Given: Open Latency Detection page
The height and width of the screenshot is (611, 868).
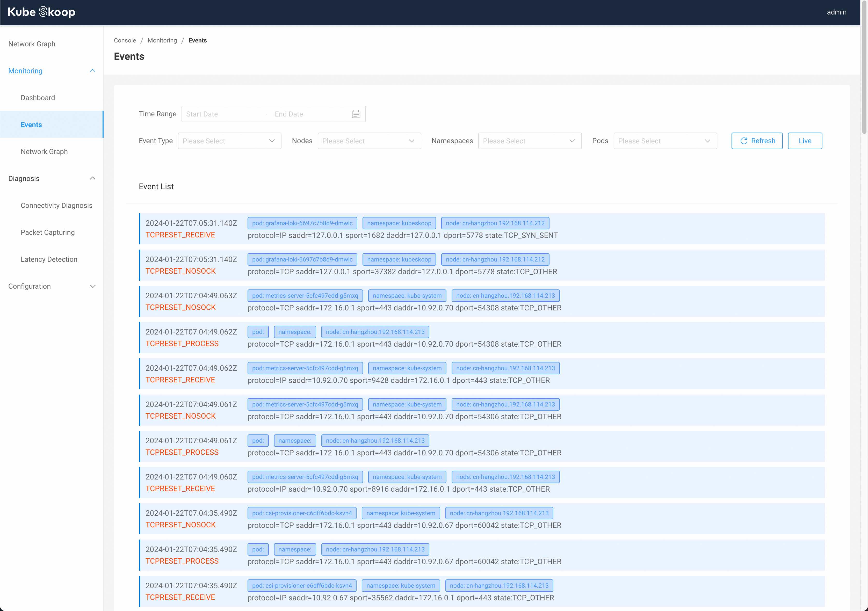Looking at the screenshot, I should pos(49,260).
